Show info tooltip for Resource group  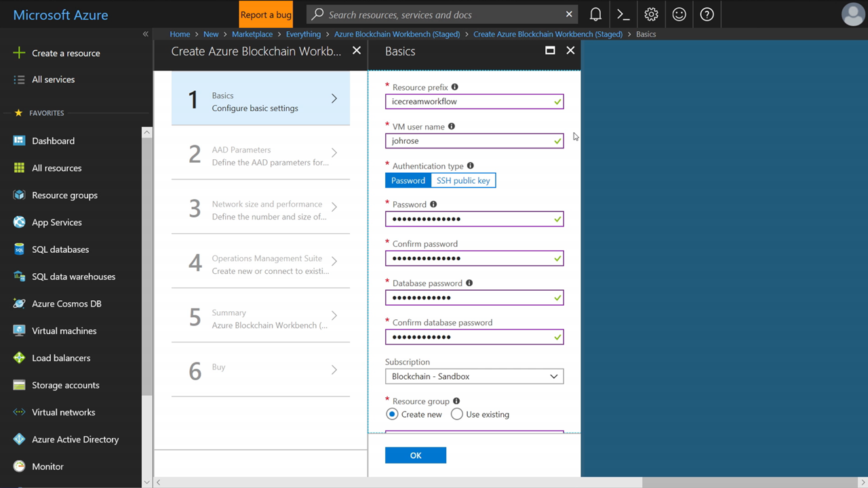tap(456, 401)
